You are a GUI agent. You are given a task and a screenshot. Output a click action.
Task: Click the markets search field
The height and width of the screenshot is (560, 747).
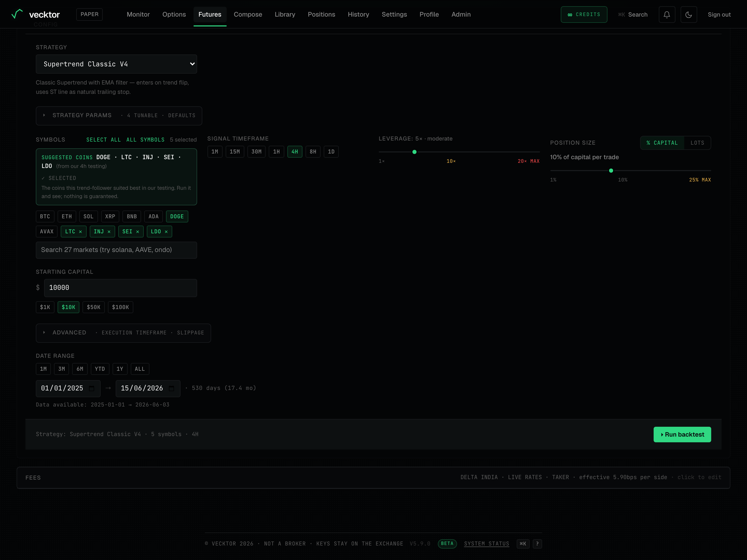(x=116, y=250)
